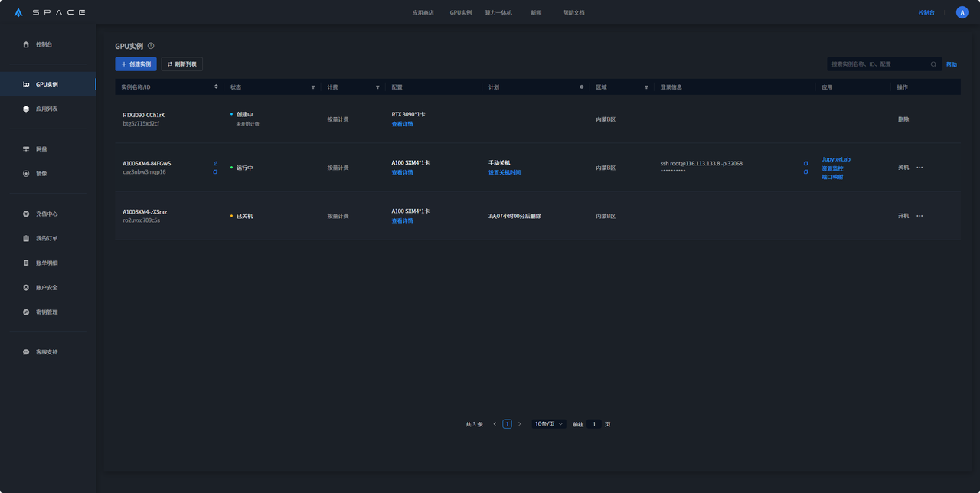The width and height of the screenshot is (980, 493).
Task: Open 算力一体机 in top navigation
Action: 498,12
